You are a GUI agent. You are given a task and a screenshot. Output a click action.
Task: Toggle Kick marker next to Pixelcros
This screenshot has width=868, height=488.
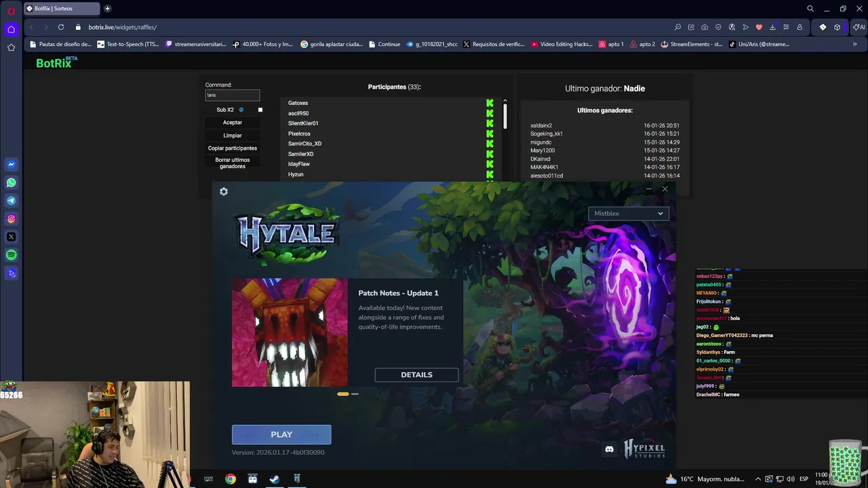point(490,134)
